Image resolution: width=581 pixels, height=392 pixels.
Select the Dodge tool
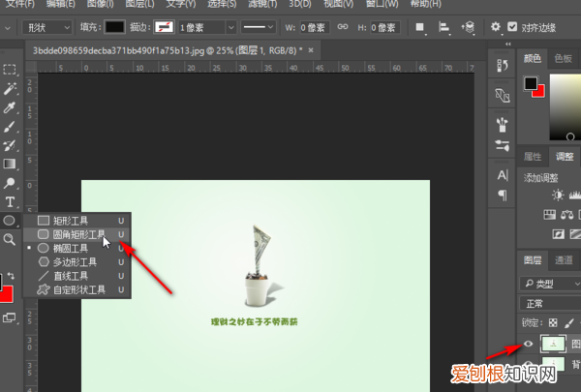(x=10, y=183)
